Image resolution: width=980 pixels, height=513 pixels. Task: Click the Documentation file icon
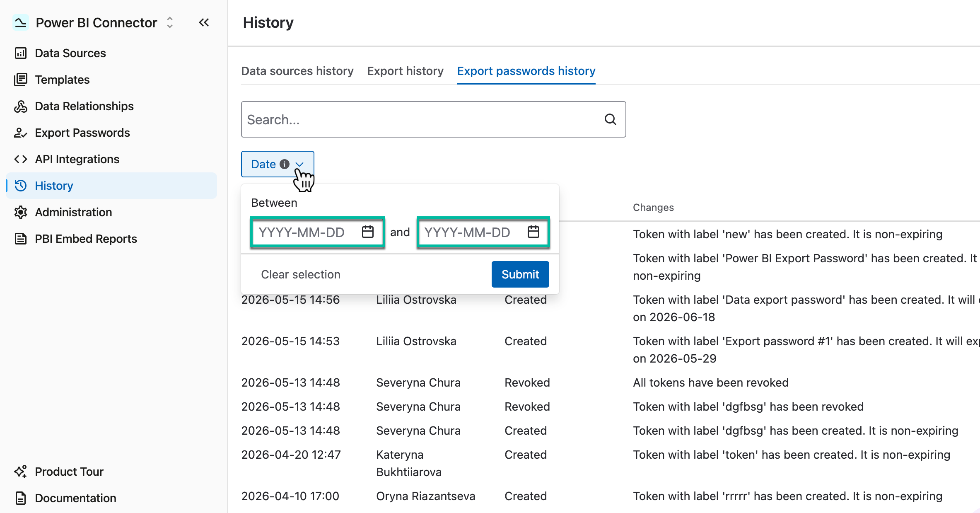21,498
